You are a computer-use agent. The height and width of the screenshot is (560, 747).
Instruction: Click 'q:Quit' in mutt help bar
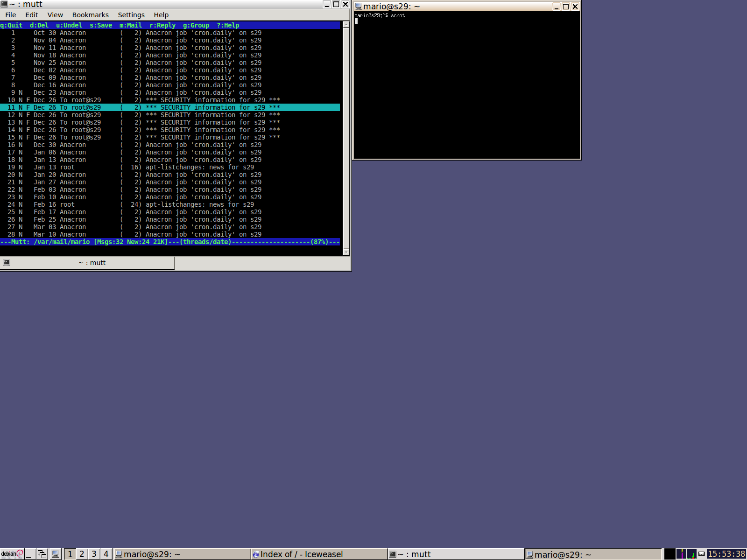[x=11, y=25]
